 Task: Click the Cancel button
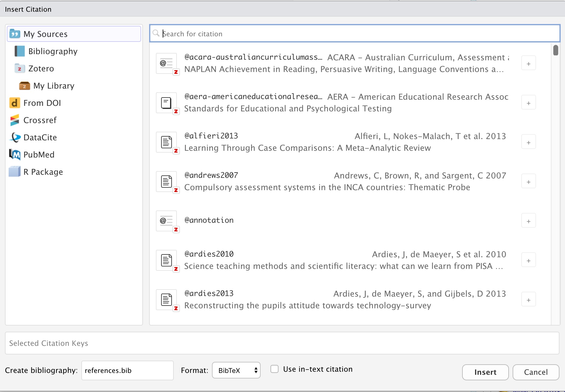(536, 372)
